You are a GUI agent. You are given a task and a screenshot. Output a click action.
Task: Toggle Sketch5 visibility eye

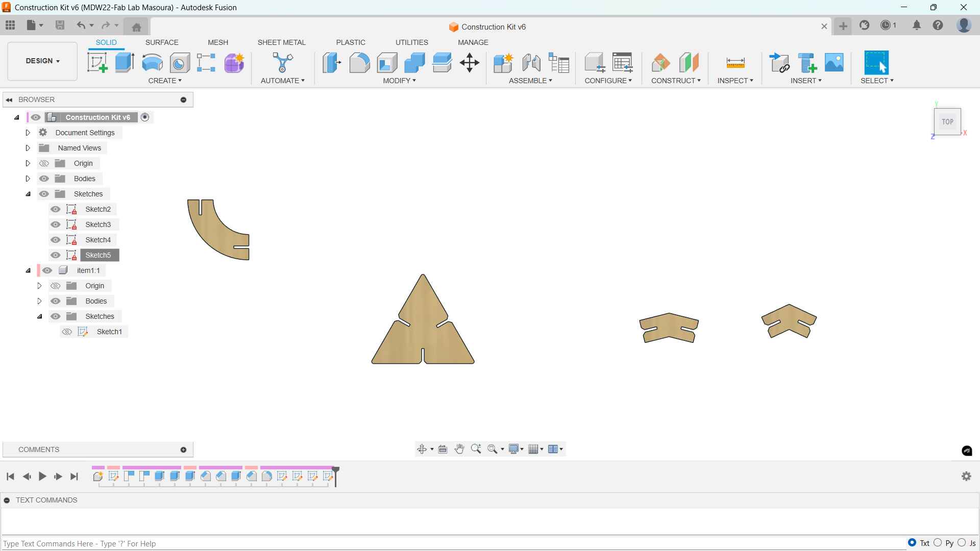(56, 255)
